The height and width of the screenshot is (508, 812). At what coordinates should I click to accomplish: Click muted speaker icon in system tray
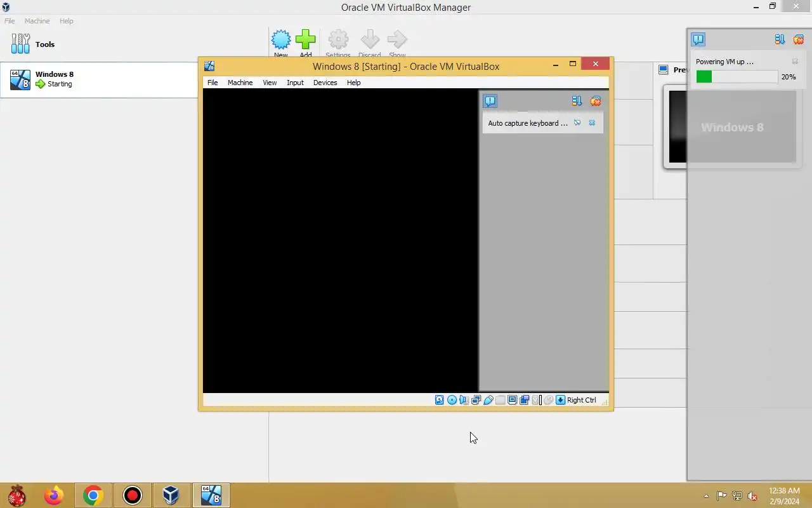752,496
